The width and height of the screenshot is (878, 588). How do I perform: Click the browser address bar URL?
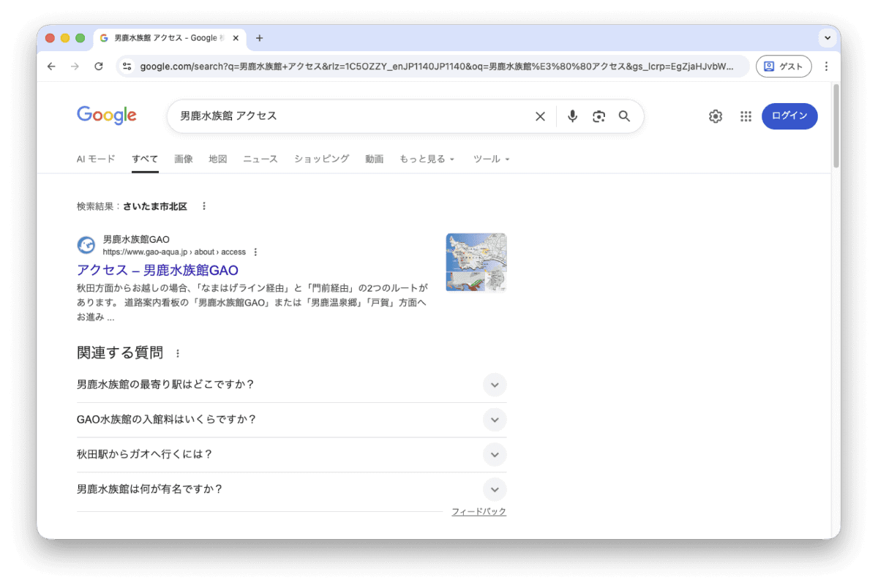coord(436,67)
